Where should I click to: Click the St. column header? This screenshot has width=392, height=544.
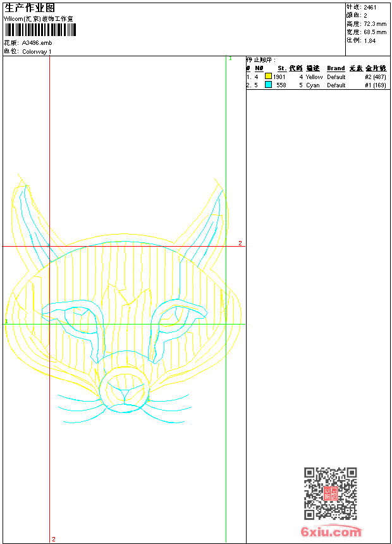(x=282, y=68)
